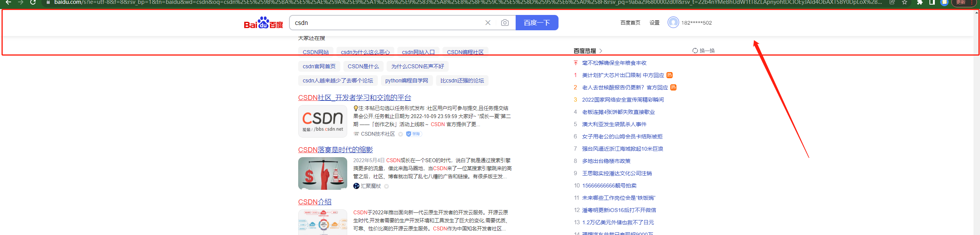Open hot topic 15666666666靓号拍卖
Screen dimensions: 980x235
609,186
